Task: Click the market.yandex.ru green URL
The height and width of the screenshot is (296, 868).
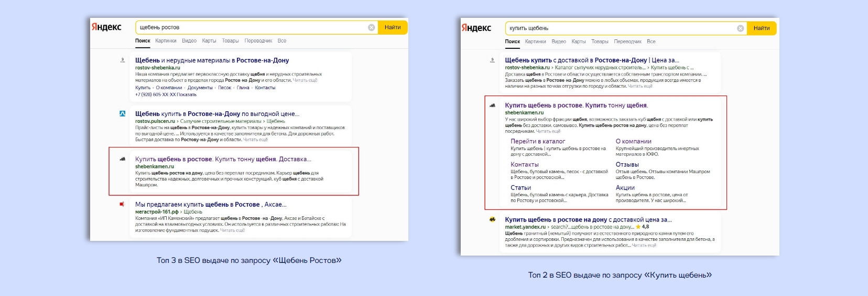Action: [525, 227]
